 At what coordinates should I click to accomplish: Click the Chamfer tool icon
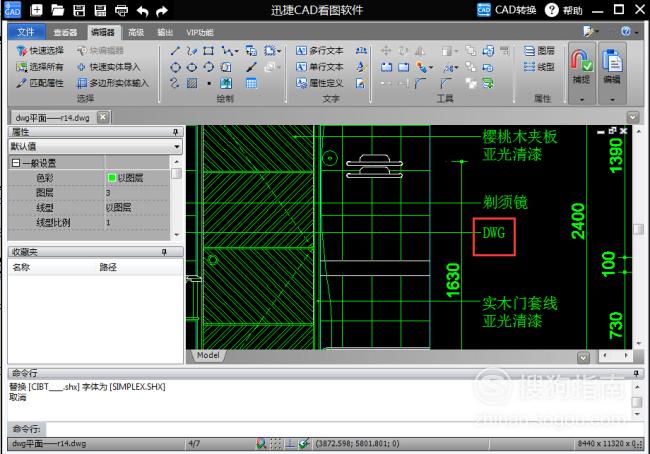coord(446,83)
